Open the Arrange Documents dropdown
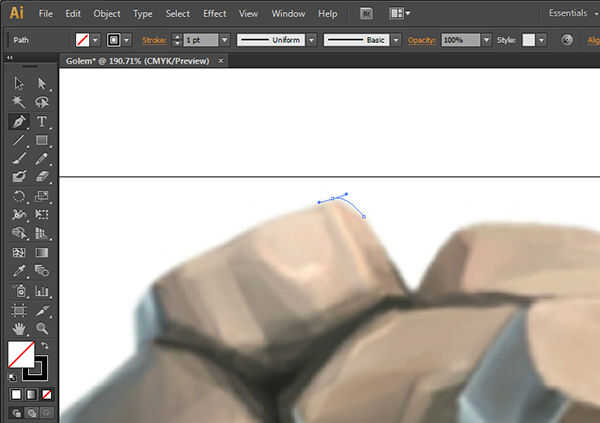 [399, 14]
